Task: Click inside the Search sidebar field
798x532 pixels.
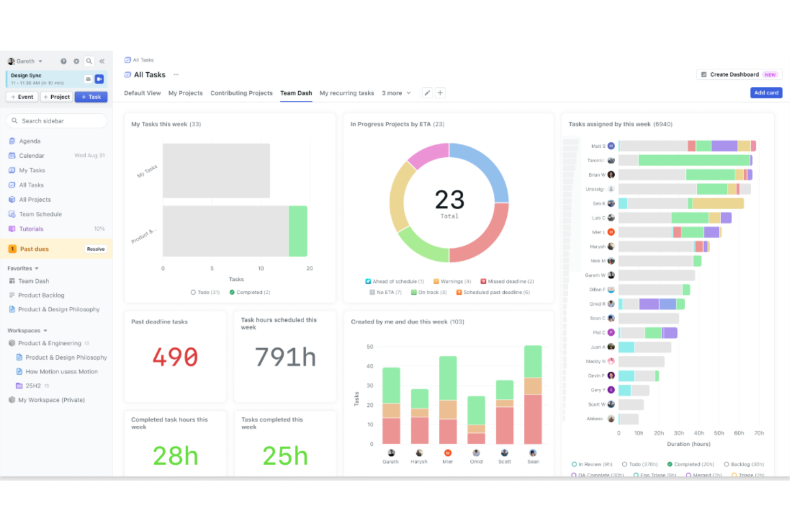Action: coord(56,120)
